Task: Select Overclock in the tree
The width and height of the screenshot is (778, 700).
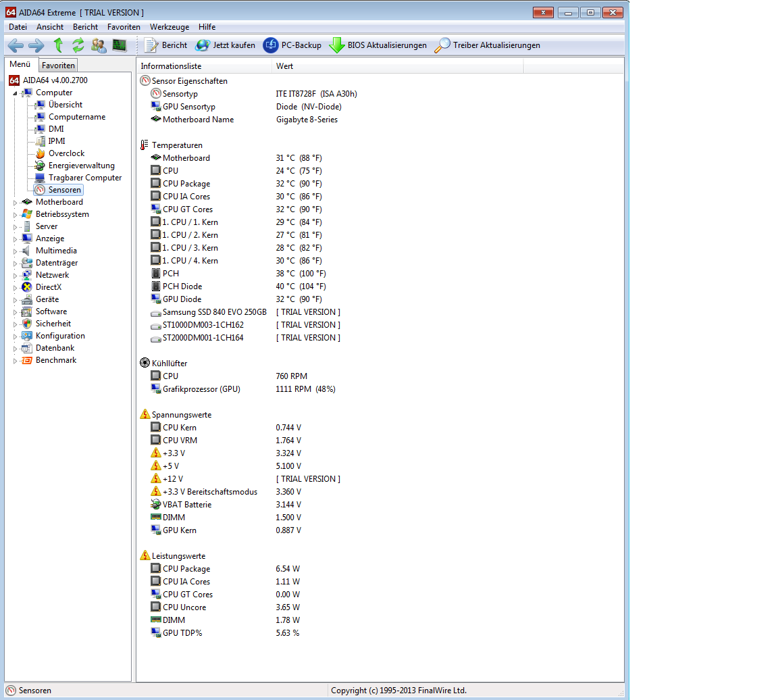Action: point(66,153)
